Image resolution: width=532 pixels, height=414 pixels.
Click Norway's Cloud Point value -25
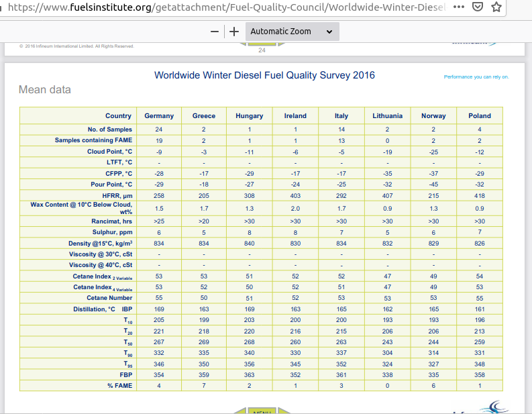pos(433,152)
